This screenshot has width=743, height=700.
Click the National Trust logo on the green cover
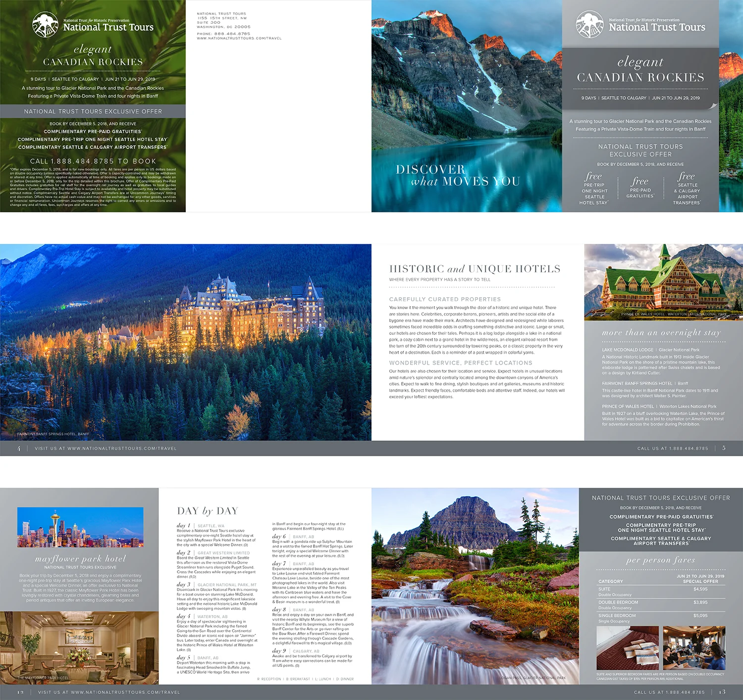point(45,25)
